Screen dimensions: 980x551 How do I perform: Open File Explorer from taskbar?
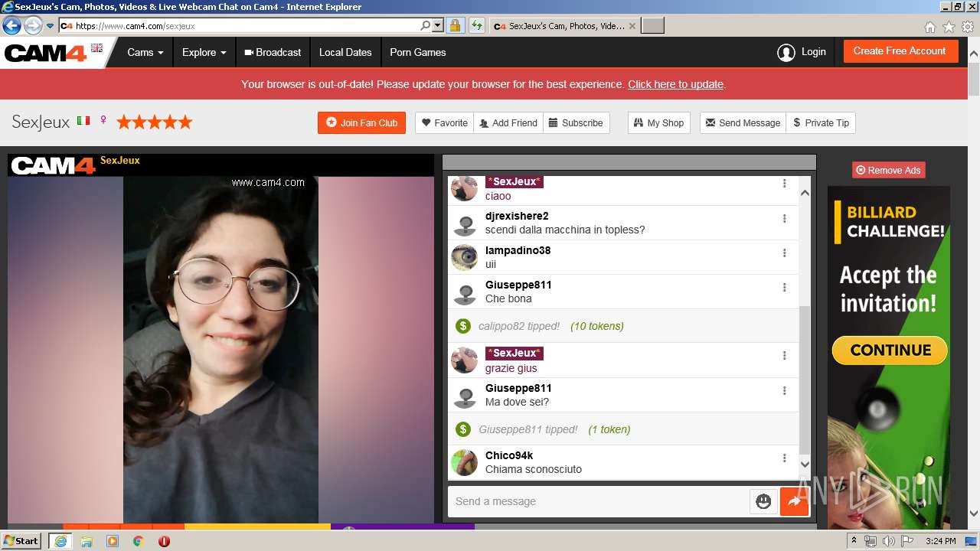87,541
